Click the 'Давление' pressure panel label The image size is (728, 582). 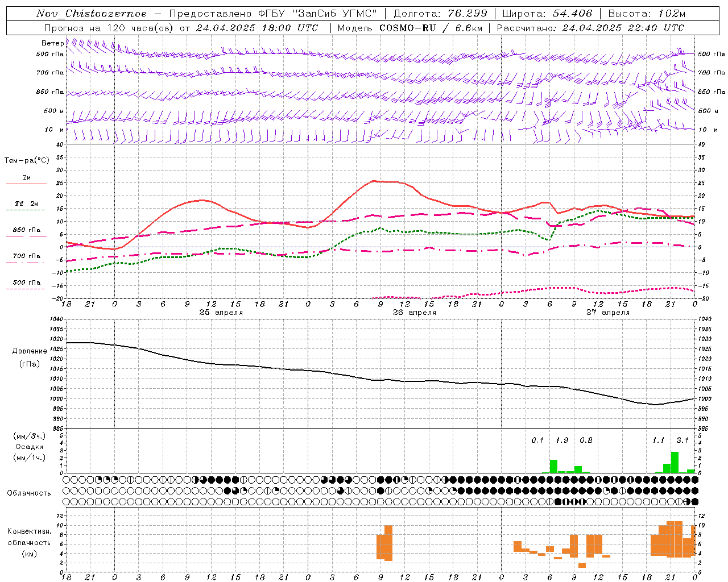tap(30, 351)
